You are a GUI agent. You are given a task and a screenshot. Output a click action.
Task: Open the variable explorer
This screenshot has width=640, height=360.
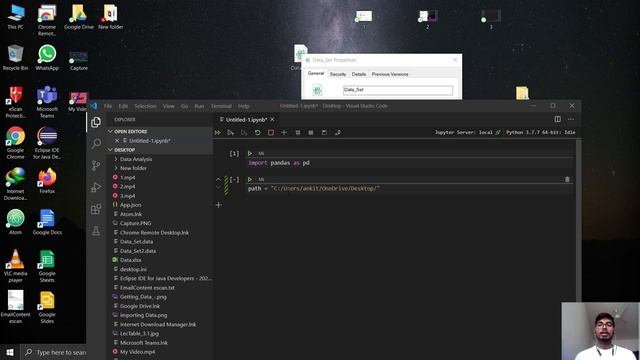[x=311, y=133]
